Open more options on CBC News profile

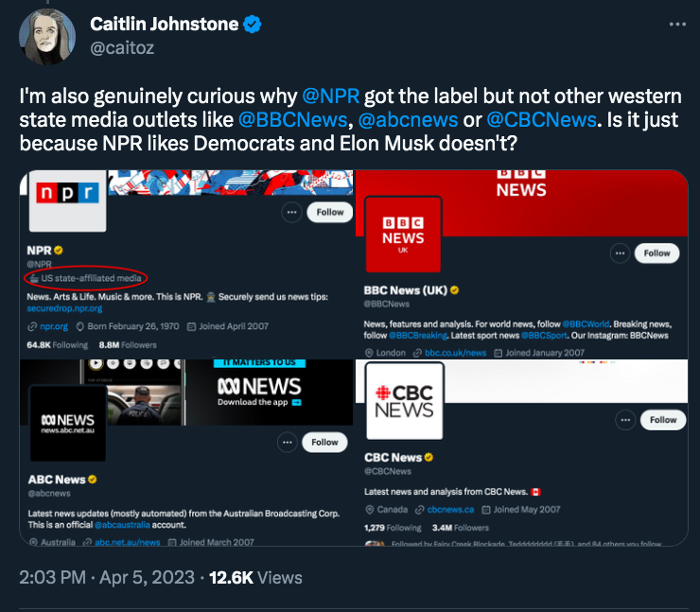click(625, 420)
